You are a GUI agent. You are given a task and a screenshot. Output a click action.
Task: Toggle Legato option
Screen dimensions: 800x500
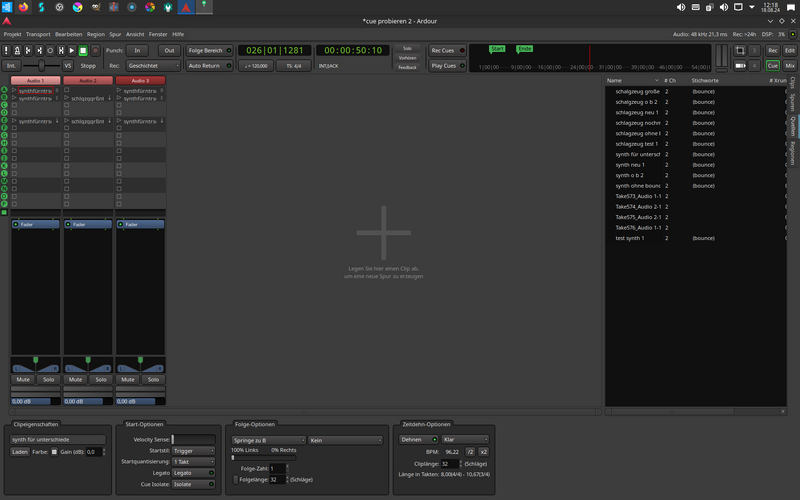click(193, 473)
